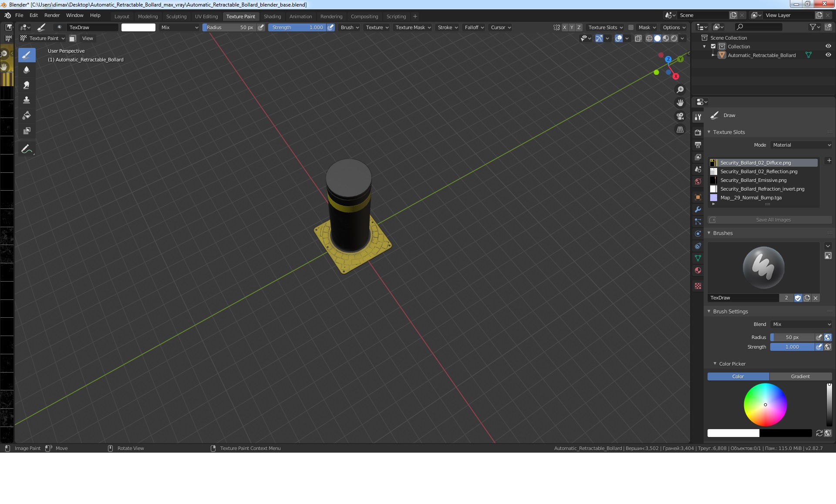This screenshot has width=836, height=504.
Task: Toggle the Collection exclude checkbox
Action: click(713, 46)
